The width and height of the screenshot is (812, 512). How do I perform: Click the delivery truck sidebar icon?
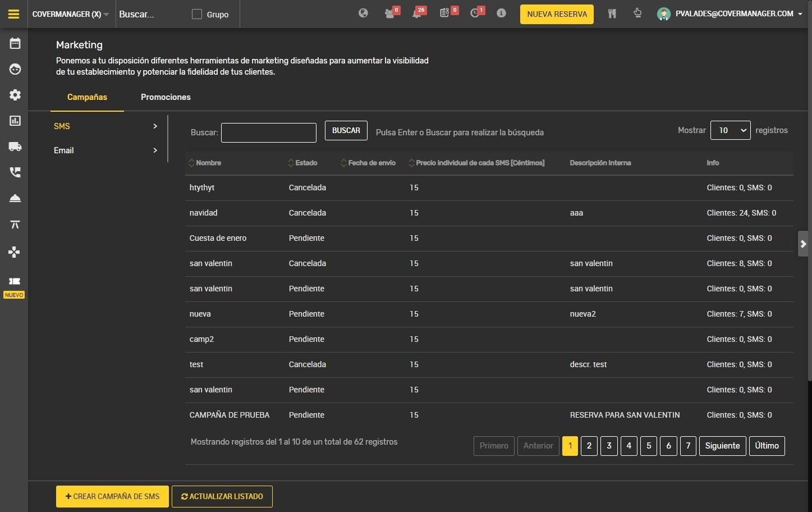click(15, 147)
